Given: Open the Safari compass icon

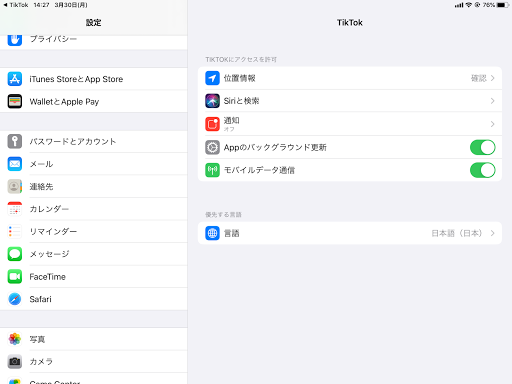Looking at the screenshot, I should coord(15,299).
